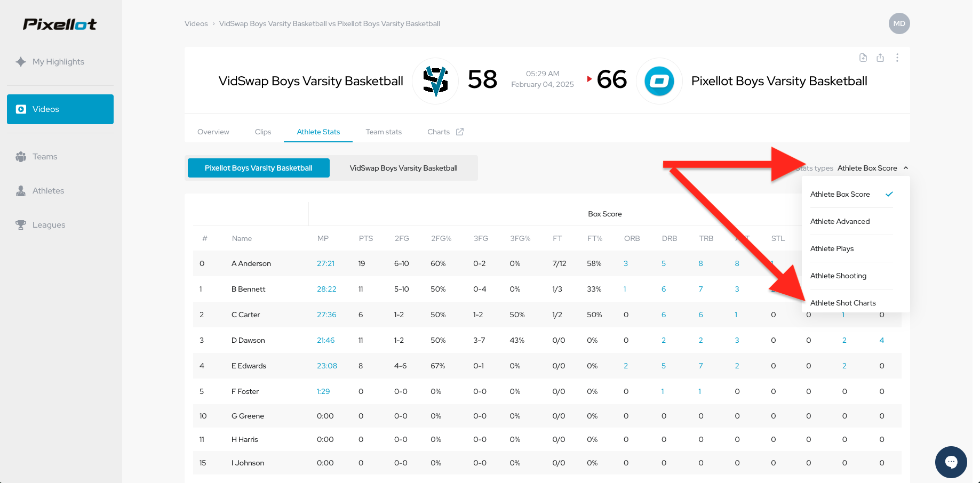Open My Highlights in sidebar
This screenshot has width=980, height=483.
[x=60, y=62]
